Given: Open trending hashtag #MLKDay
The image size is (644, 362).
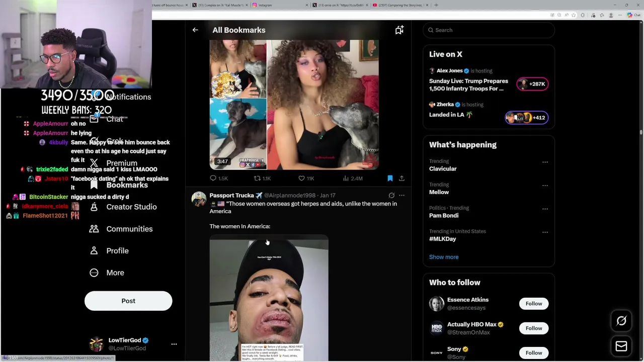Looking at the screenshot, I should point(442,239).
